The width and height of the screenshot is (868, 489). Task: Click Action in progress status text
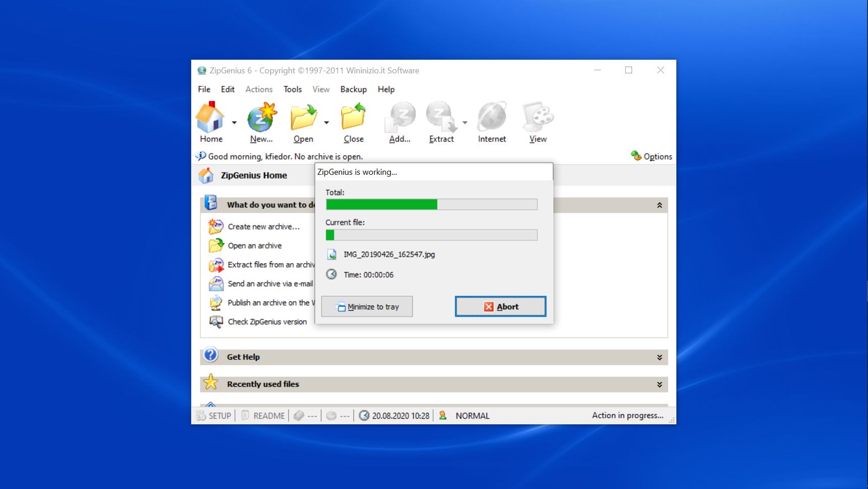[x=627, y=415]
